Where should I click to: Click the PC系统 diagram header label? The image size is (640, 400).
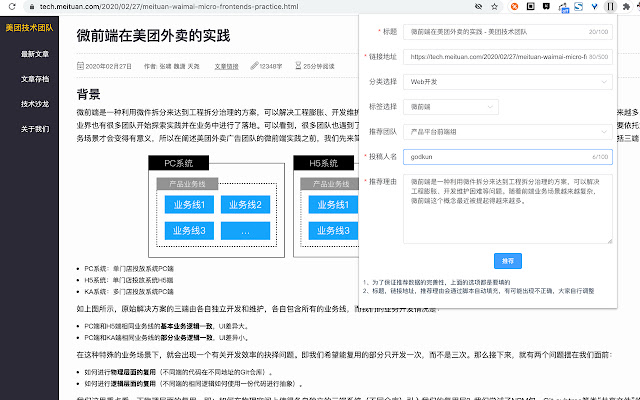(178, 163)
